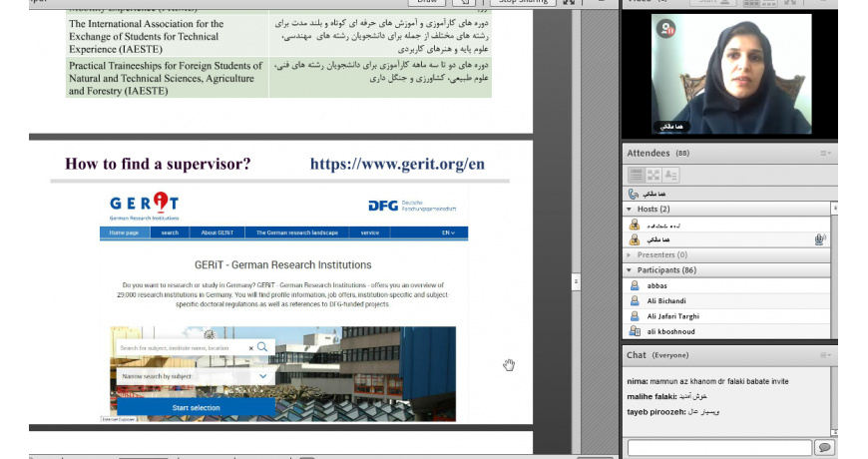Open the Home page tab on GERiT
868x459 pixels.
pyautogui.click(x=124, y=232)
